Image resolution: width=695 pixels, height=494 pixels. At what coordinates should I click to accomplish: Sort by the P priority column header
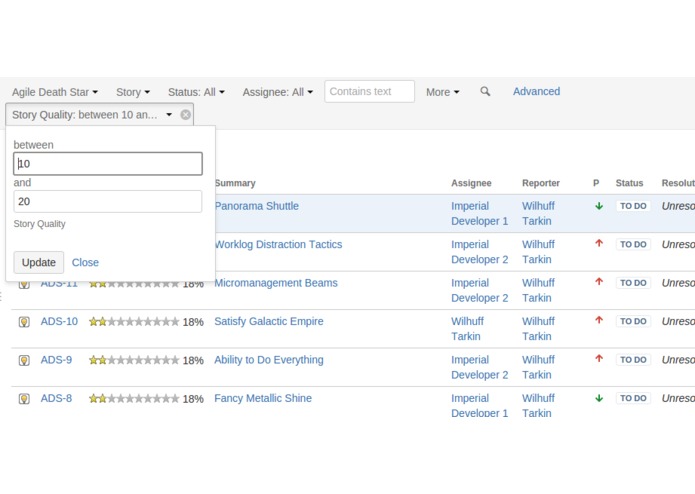point(596,183)
